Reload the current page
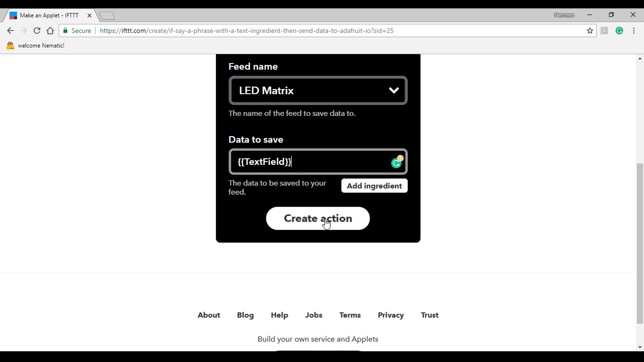644x362 pixels. [x=37, y=31]
